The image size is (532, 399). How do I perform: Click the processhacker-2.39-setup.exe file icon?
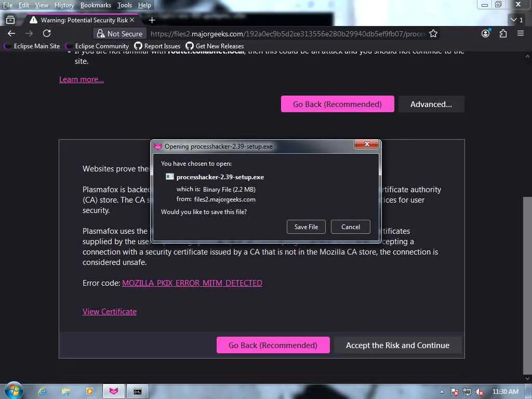(x=170, y=177)
